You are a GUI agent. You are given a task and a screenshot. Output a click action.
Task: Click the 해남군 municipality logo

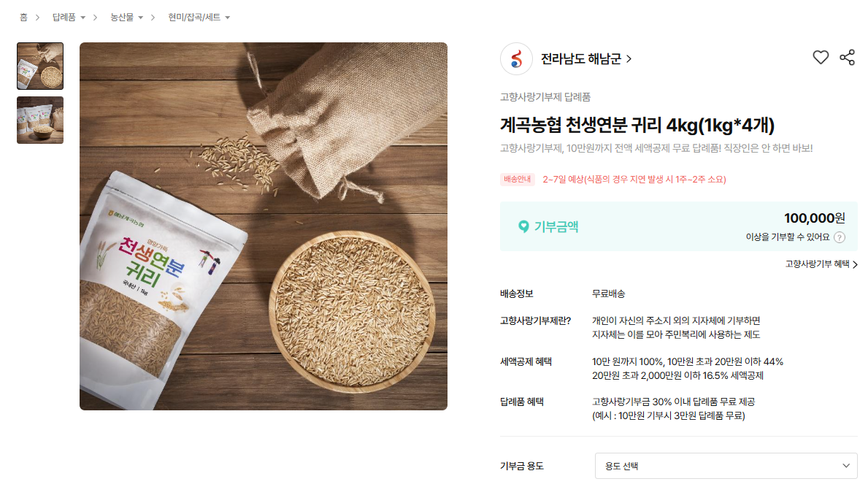[x=516, y=58]
